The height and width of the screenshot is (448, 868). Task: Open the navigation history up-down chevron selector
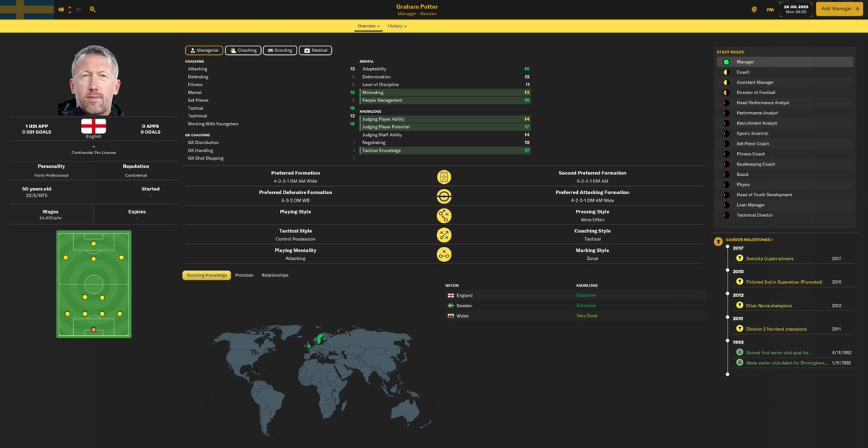pyautogui.click(x=69, y=9)
